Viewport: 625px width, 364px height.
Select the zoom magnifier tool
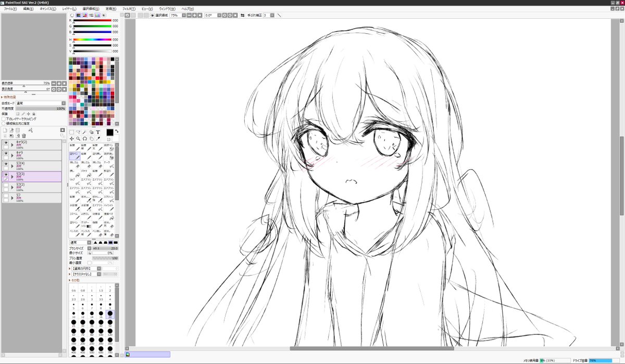coord(78,139)
